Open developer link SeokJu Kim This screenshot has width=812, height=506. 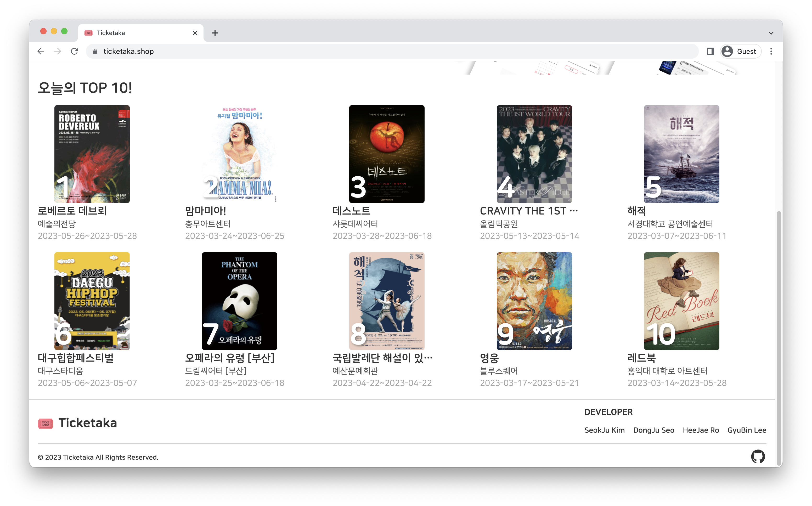point(604,430)
